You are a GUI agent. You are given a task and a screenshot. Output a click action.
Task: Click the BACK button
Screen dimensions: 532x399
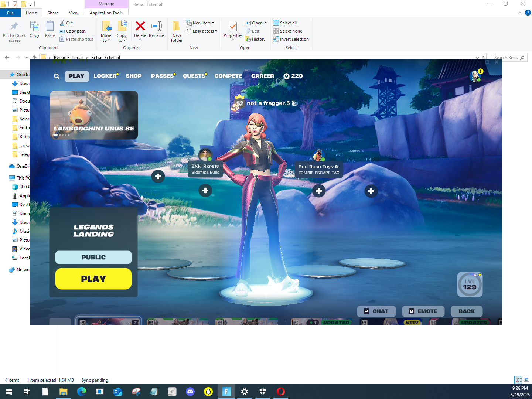tap(467, 311)
